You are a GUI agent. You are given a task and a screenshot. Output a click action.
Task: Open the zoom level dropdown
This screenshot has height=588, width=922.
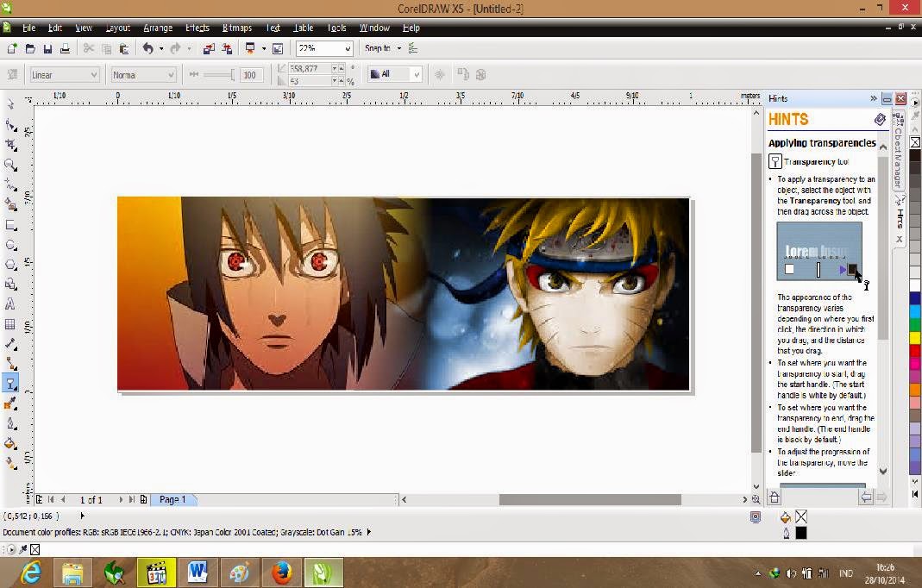348,49
